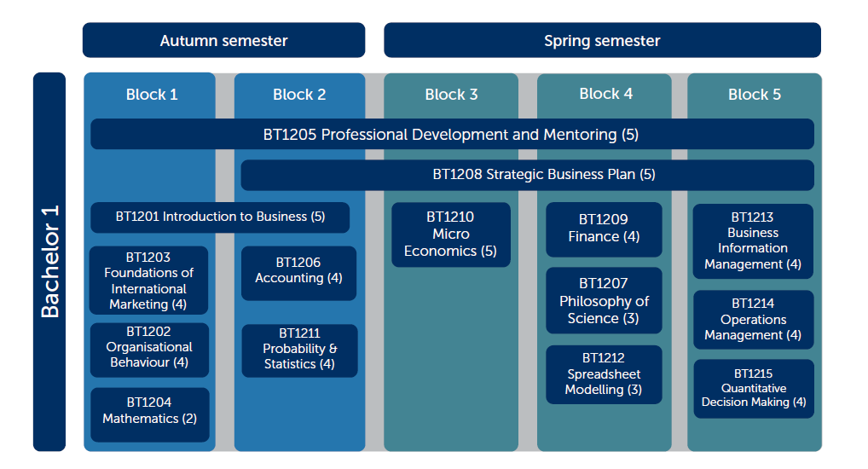Select BT1212 Spreadsheet Modelling course
The image size is (868, 469).
point(604,375)
